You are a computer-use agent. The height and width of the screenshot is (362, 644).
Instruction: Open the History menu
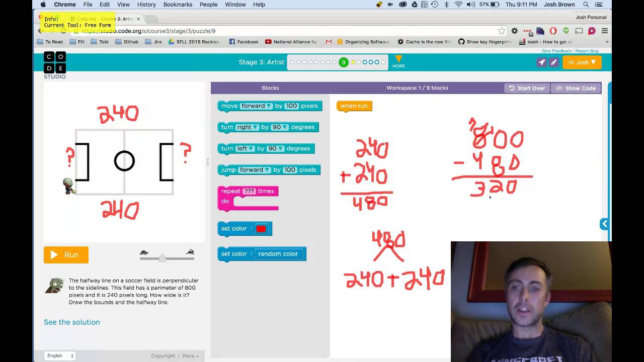(x=146, y=5)
